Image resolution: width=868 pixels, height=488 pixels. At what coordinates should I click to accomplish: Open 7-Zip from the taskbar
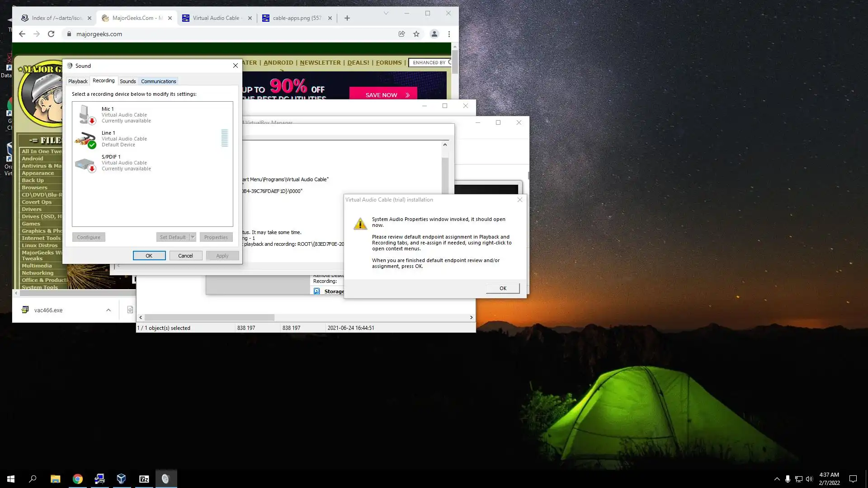[144, 479]
